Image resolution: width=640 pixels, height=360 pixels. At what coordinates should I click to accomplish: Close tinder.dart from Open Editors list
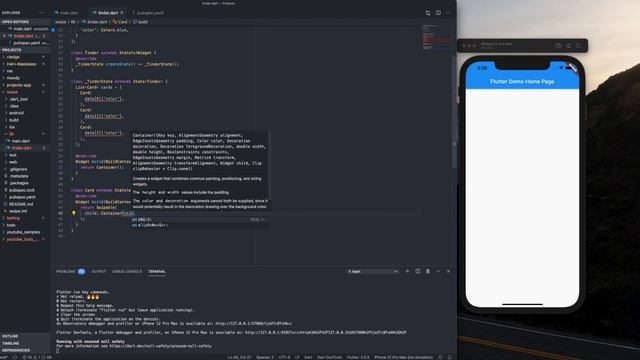pos(4,36)
